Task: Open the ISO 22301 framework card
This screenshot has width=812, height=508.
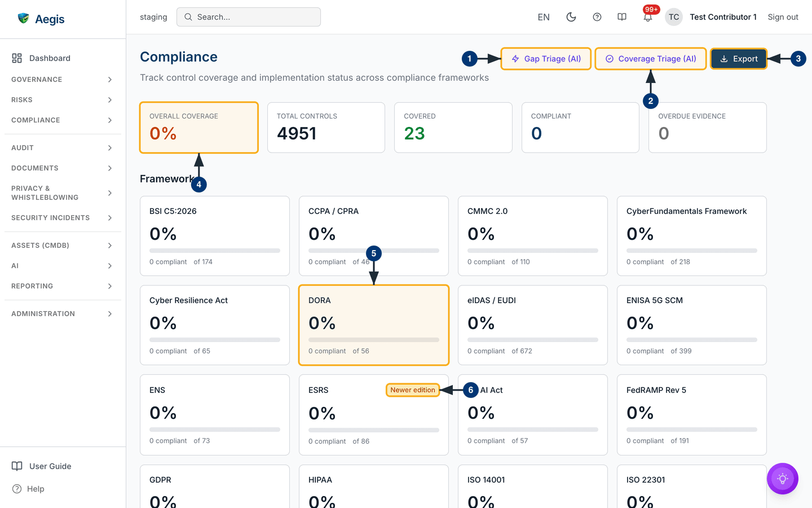Action: [x=692, y=487]
